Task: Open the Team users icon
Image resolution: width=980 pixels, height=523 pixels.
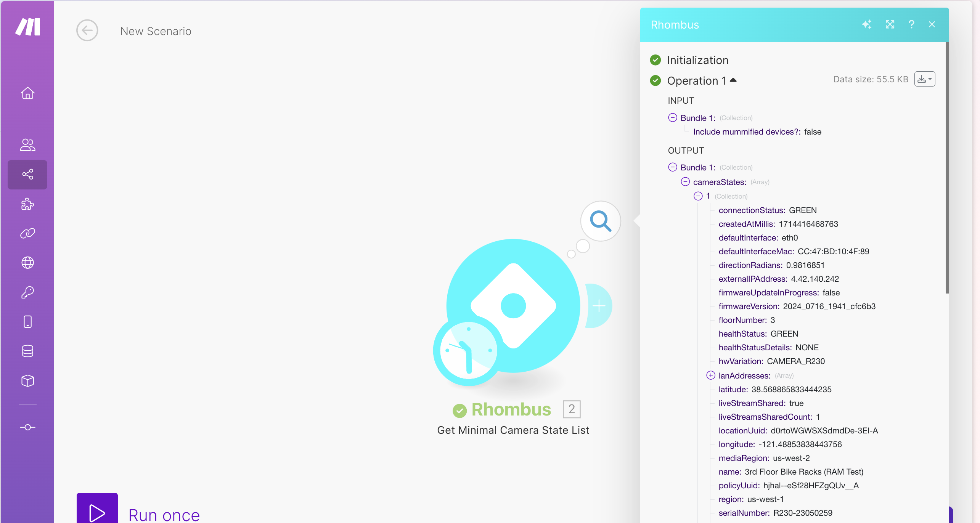Action: (x=27, y=145)
